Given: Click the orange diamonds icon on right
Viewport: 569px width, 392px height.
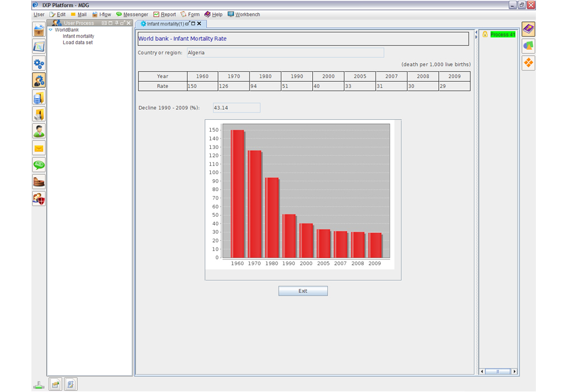Looking at the screenshot, I should coord(528,63).
